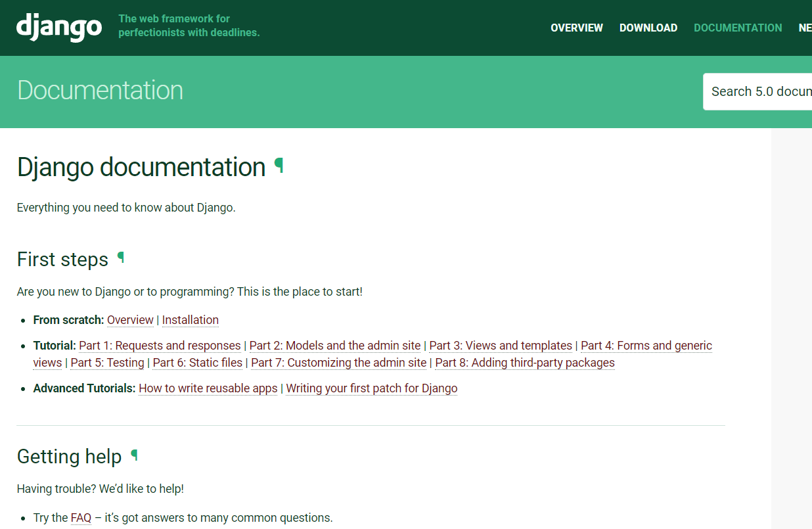This screenshot has width=812, height=529.
Task: Open Part 5: Testing tutorial link
Action: click(x=107, y=363)
